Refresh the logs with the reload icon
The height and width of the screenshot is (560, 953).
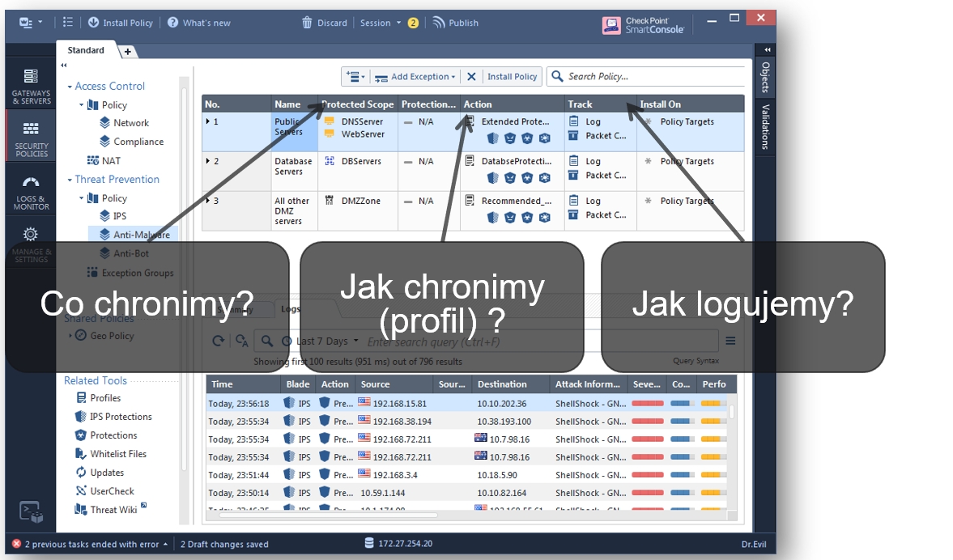[x=218, y=341]
